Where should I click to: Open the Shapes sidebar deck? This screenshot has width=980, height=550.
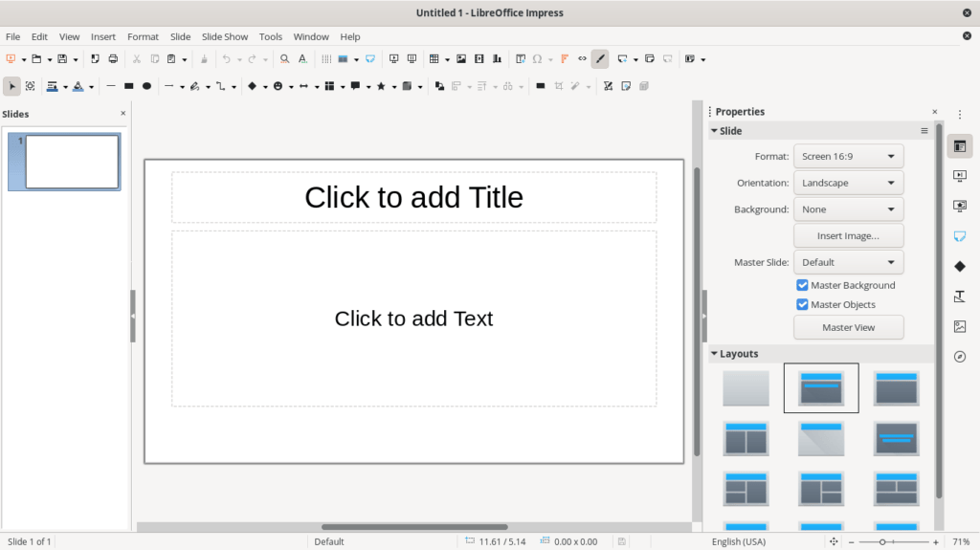960,266
